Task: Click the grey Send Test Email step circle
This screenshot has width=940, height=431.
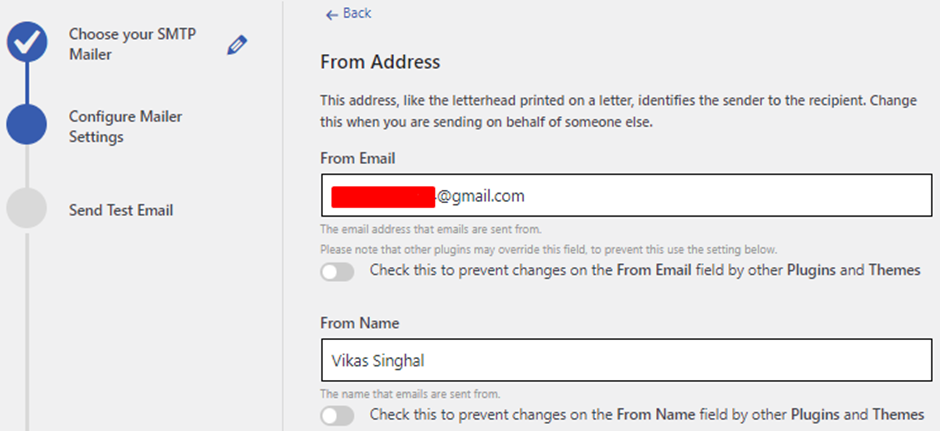Action: [x=26, y=207]
